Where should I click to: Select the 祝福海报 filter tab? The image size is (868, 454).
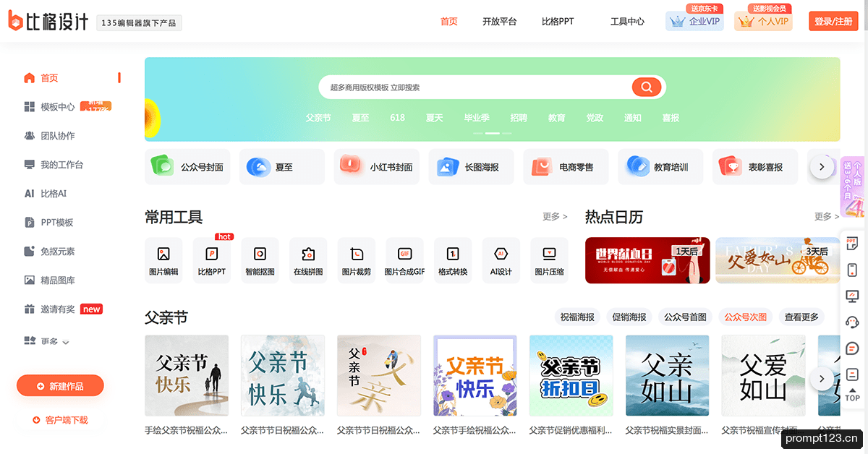(577, 317)
